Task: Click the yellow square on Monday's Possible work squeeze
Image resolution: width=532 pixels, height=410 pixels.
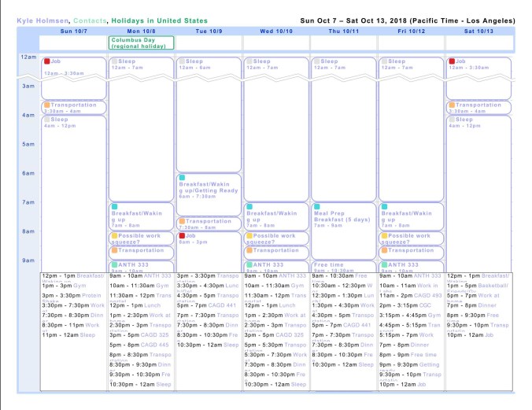Action: click(114, 235)
